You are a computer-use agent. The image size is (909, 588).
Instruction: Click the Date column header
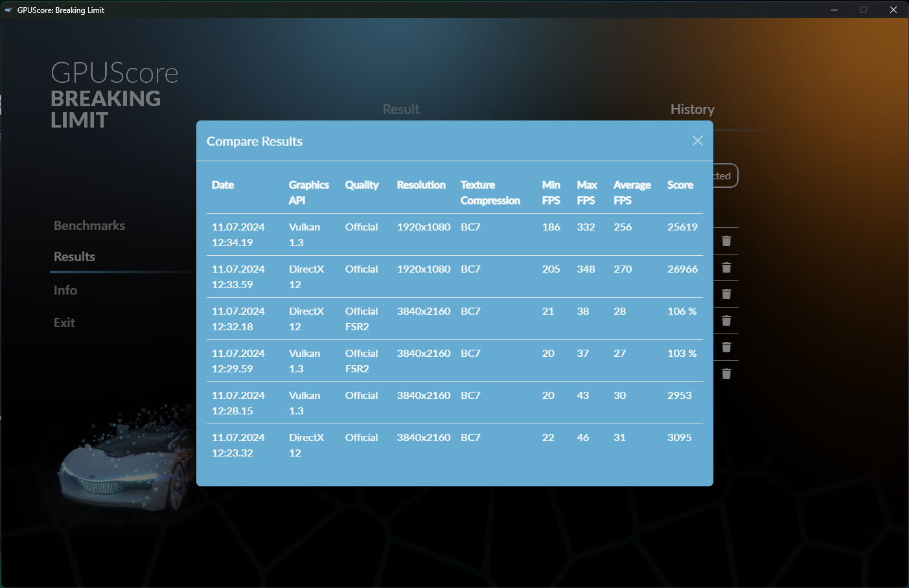(x=223, y=185)
